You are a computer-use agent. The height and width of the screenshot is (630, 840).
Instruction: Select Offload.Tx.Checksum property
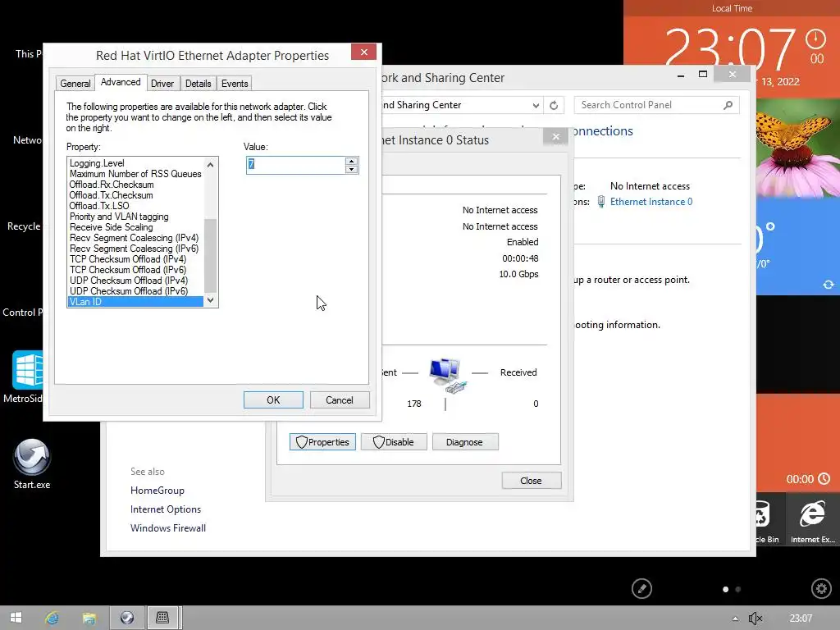pyautogui.click(x=135, y=195)
